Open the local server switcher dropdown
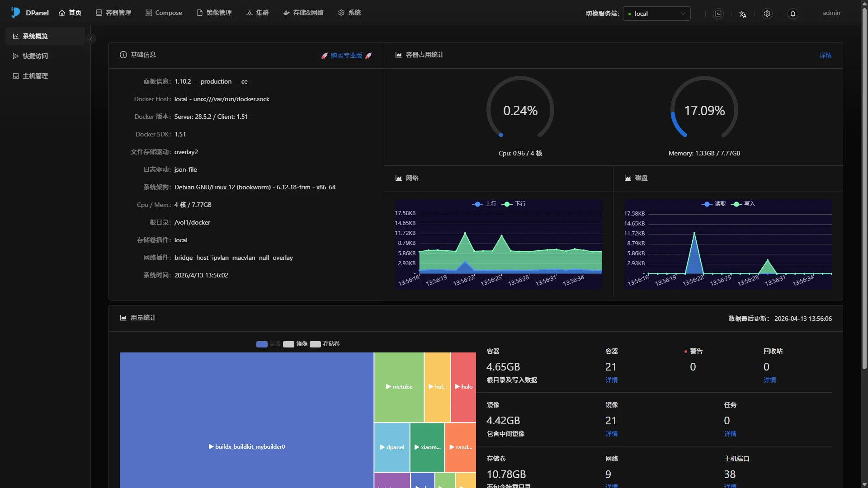868x488 pixels. coord(656,13)
